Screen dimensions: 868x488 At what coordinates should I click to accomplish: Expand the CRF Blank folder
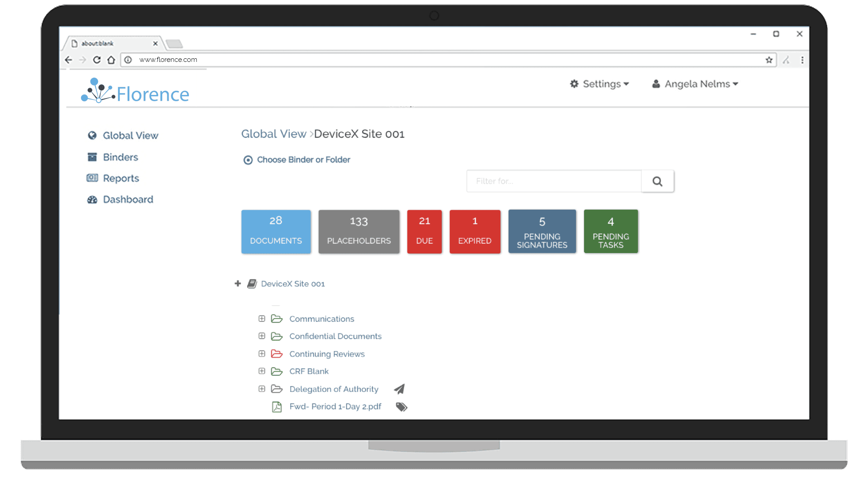[x=262, y=371]
